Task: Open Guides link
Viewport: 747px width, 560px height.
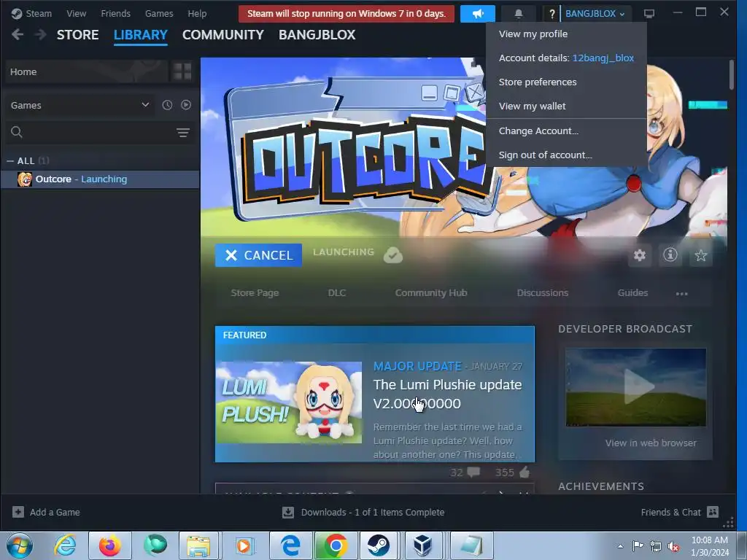Action: pos(632,293)
